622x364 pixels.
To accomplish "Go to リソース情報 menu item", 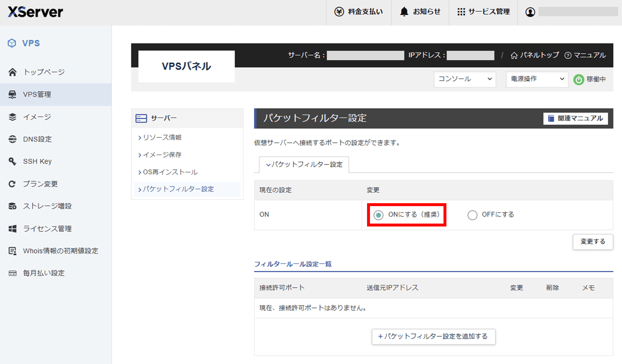I will 162,138.
